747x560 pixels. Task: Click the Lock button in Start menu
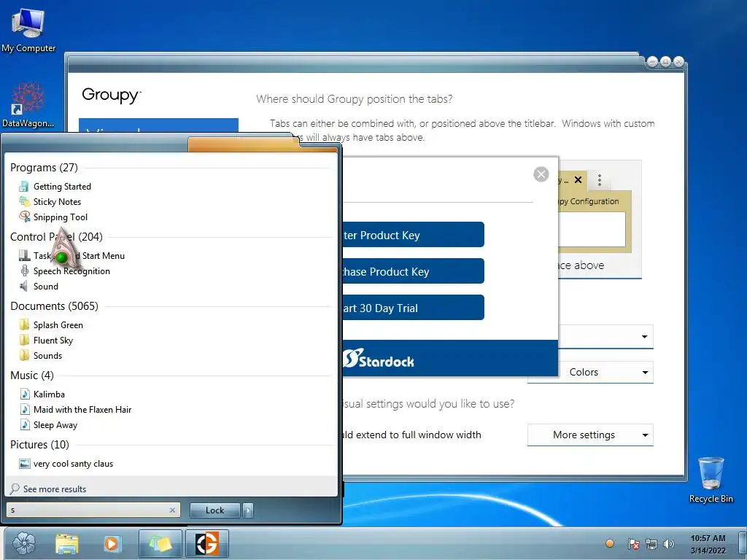[x=215, y=510]
